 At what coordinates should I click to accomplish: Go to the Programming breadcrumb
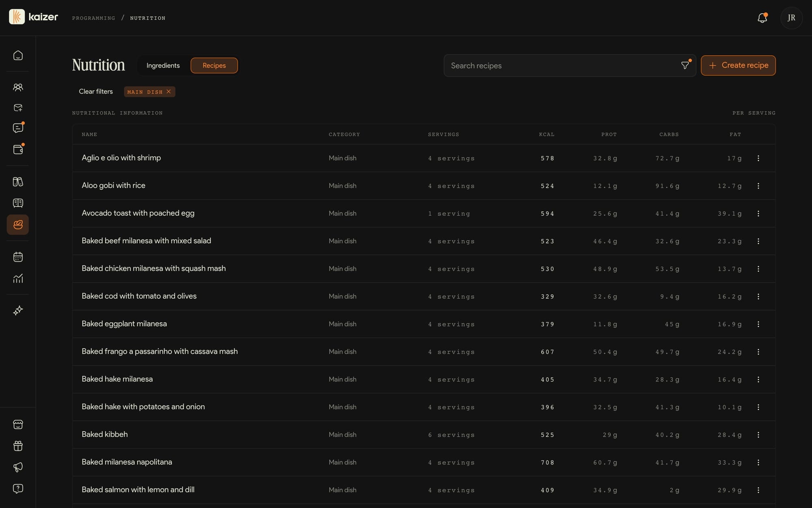[x=93, y=18]
